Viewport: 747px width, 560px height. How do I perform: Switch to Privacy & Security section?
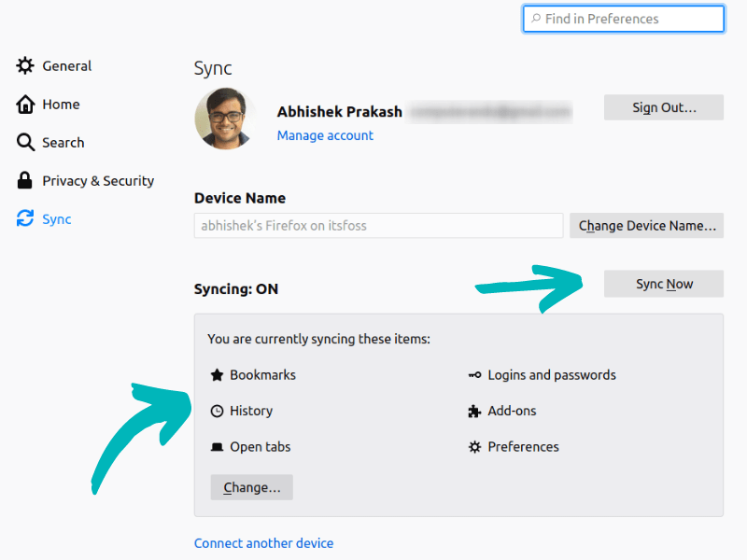(x=98, y=181)
